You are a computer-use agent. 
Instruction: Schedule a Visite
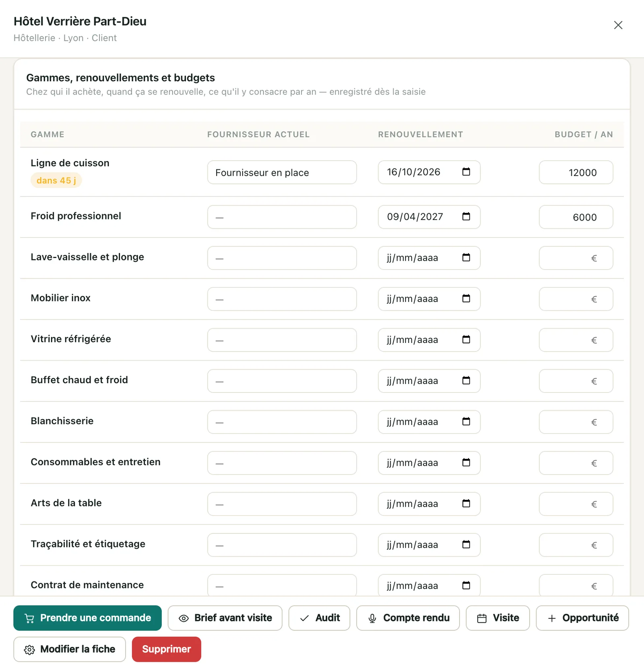(497, 618)
